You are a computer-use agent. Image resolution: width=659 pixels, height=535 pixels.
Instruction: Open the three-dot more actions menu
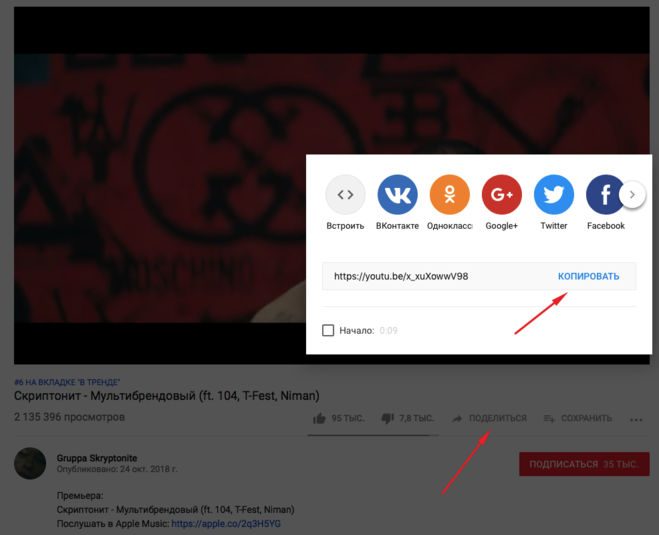click(x=636, y=419)
